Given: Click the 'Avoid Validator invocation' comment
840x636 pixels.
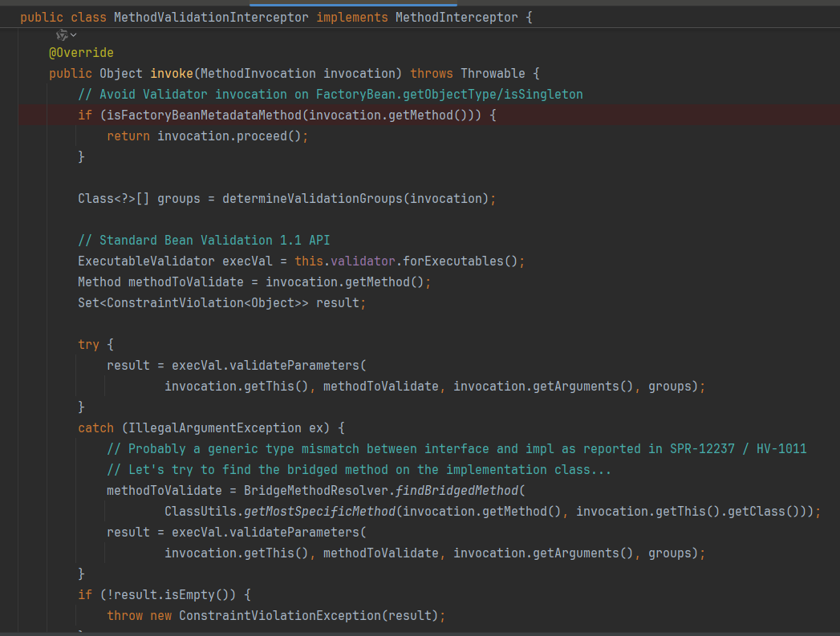Looking at the screenshot, I should point(331,94).
